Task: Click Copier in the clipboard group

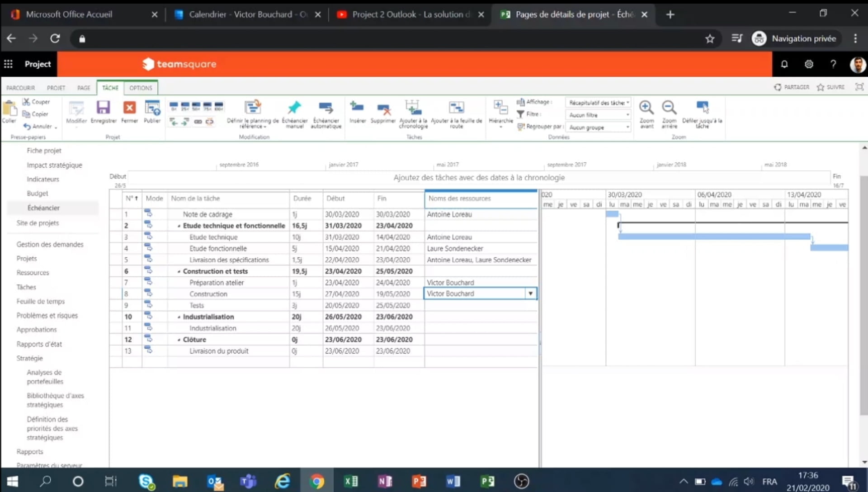Action: click(36, 114)
